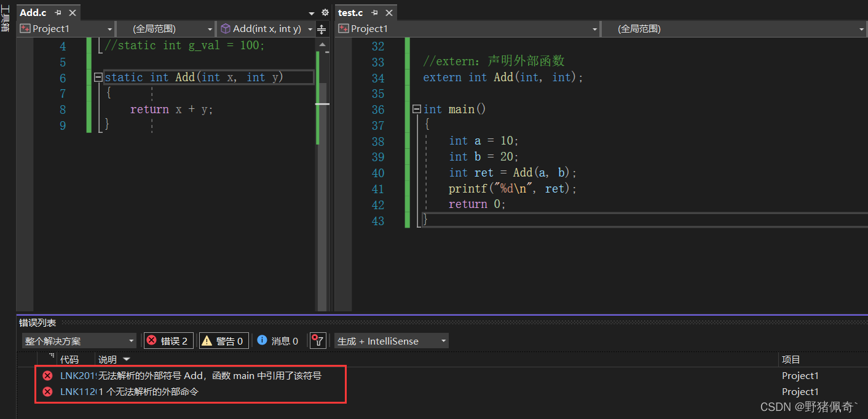The image size is (868, 419).
Task: Click the LNK2019 error row icon
Action: pyautogui.click(x=47, y=376)
